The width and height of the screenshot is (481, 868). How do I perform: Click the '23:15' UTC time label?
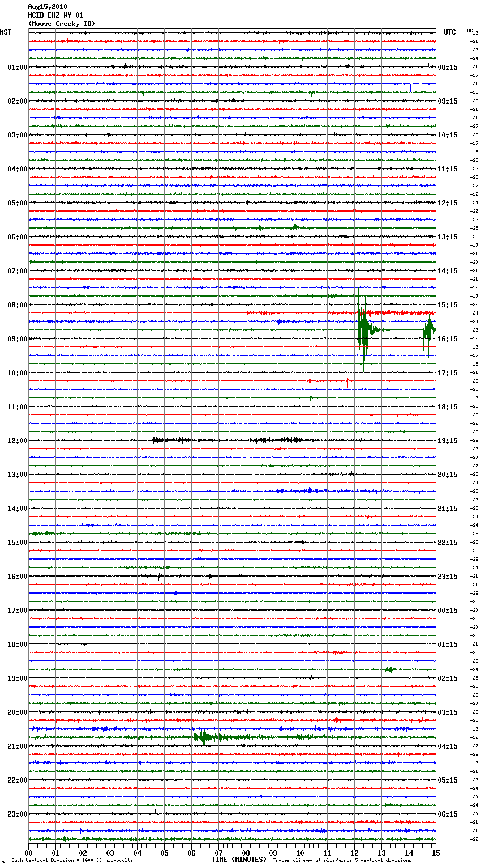point(448,577)
